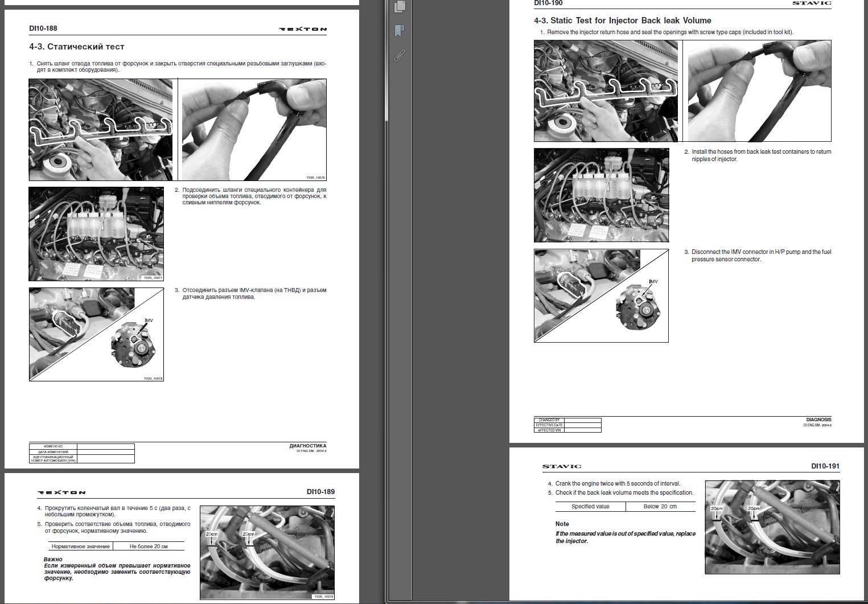Click the hose cap photo in the Russian manual
The image size is (868, 604).
click(254, 129)
